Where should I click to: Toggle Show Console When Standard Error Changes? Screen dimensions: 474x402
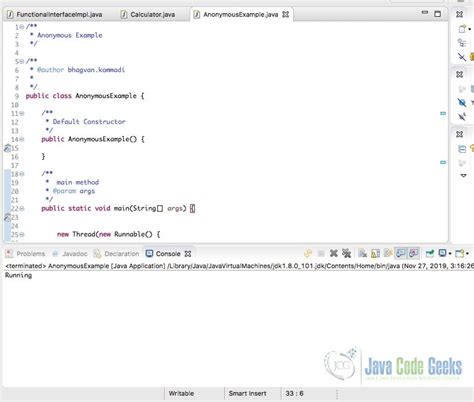[x=413, y=253]
